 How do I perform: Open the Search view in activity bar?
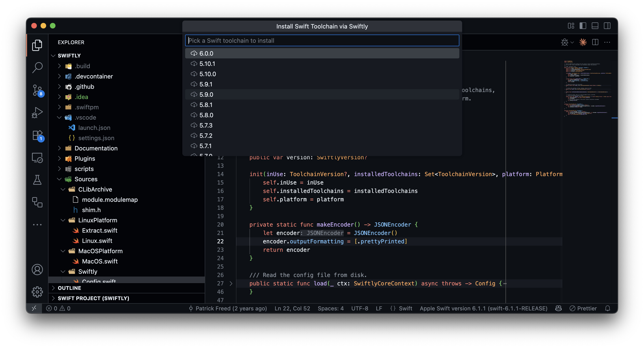tap(37, 67)
